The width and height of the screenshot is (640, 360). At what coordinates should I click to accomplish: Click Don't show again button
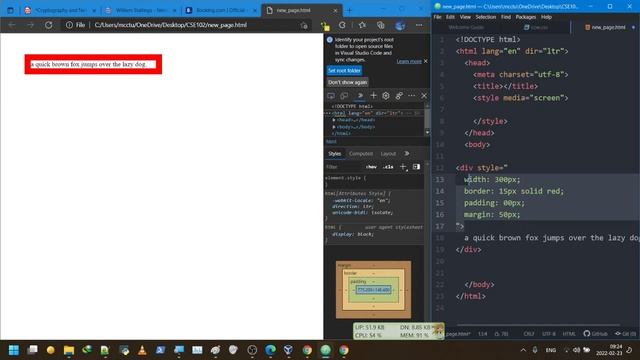click(347, 82)
